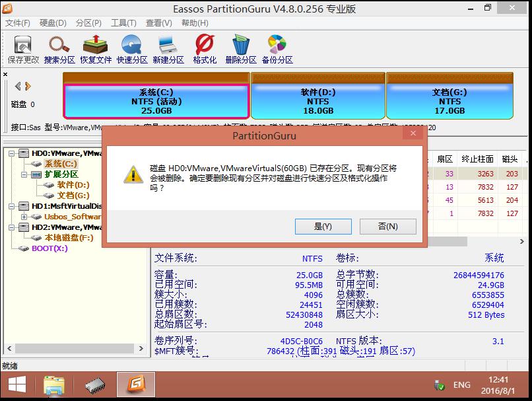Collapse the 扩展分区 tree branch
The height and width of the screenshot is (401, 532).
click(x=24, y=175)
